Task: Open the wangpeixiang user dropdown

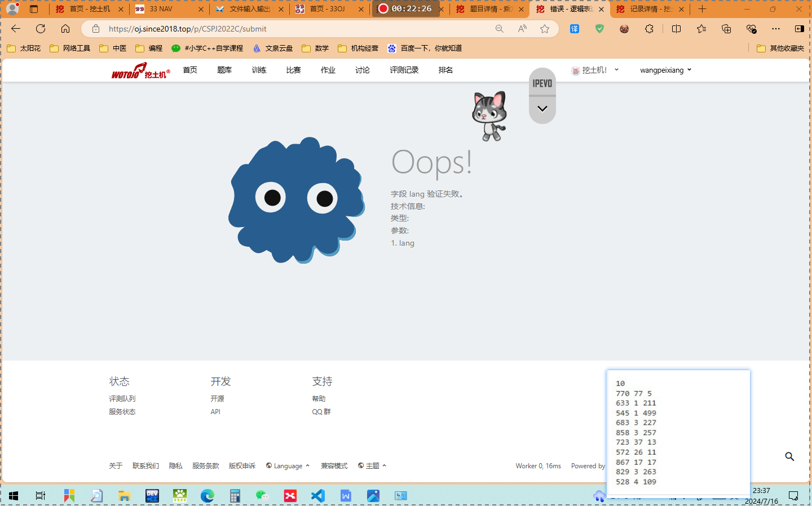Action: point(665,70)
